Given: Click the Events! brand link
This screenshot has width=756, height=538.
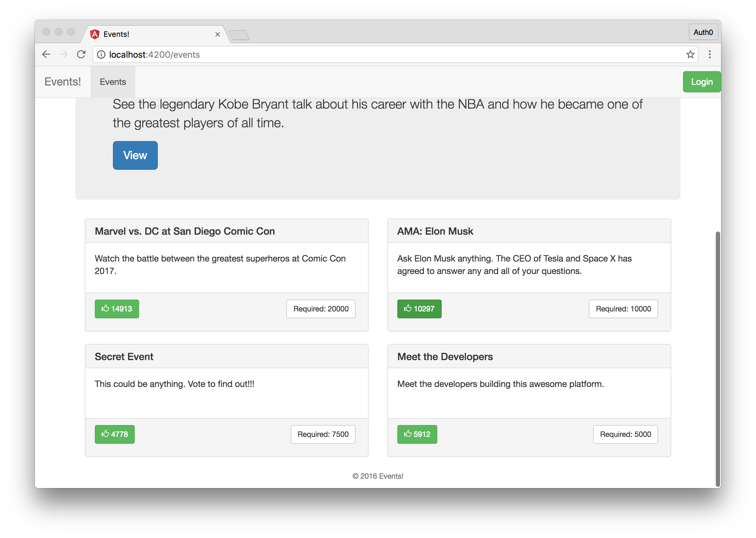Looking at the screenshot, I should point(63,81).
